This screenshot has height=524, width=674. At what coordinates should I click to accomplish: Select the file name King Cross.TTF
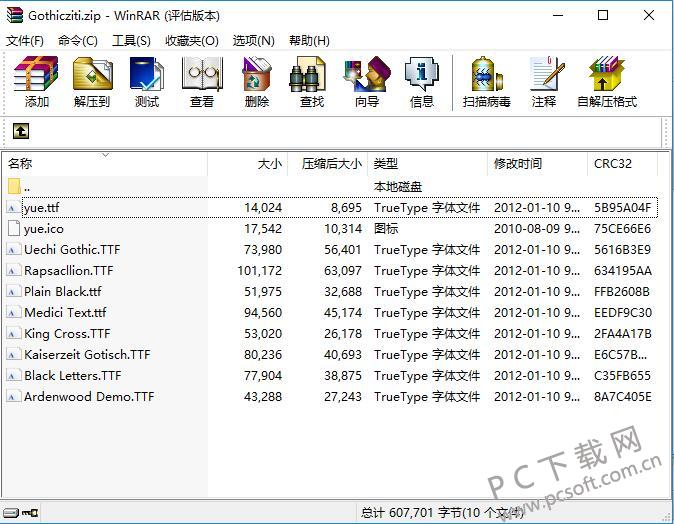click(67, 334)
